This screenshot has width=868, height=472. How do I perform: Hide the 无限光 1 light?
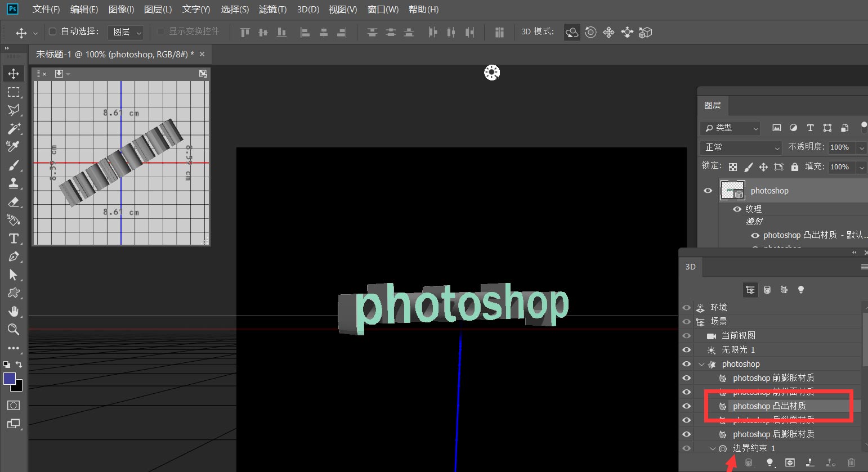686,349
